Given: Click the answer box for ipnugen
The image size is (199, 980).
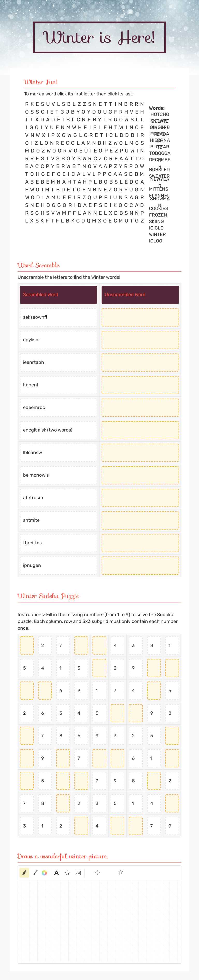Looking at the screenshot, I should (x=140, y=565).
